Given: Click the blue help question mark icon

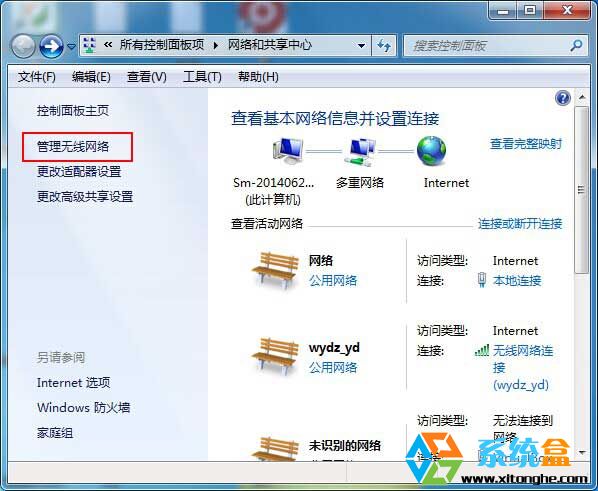Looking at the screenshot, I should tap(563, 98).
